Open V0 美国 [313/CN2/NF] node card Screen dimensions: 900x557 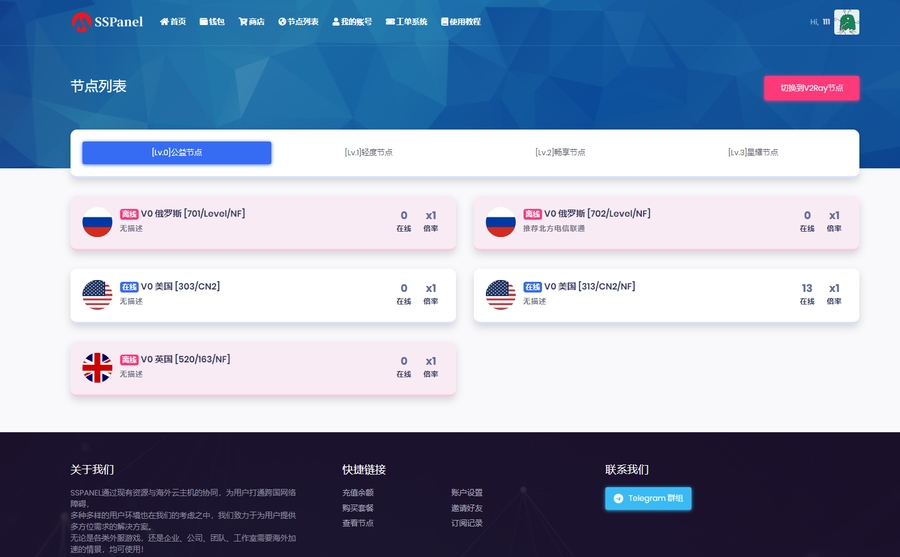[666, 295]
